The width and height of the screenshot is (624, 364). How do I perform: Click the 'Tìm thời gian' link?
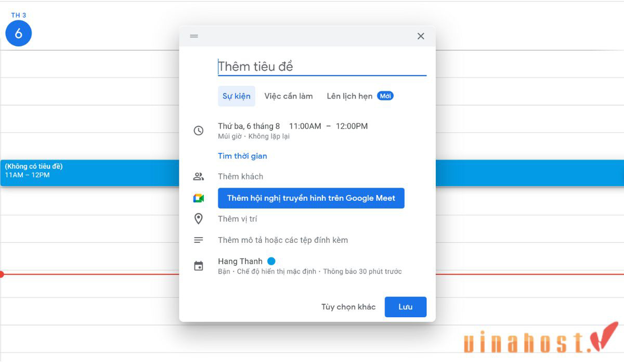(242, 156)
